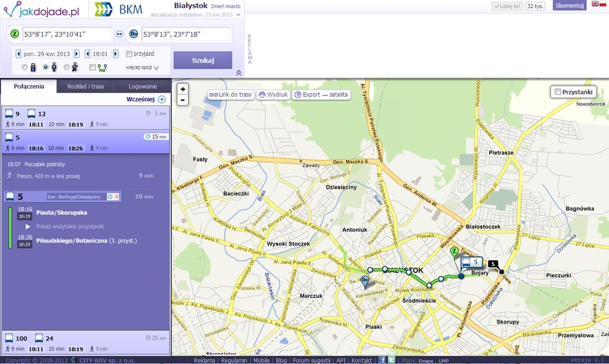Click the delay badge showing -3
The width and height of the screenshot is (609, 364).
click(113, 196)
